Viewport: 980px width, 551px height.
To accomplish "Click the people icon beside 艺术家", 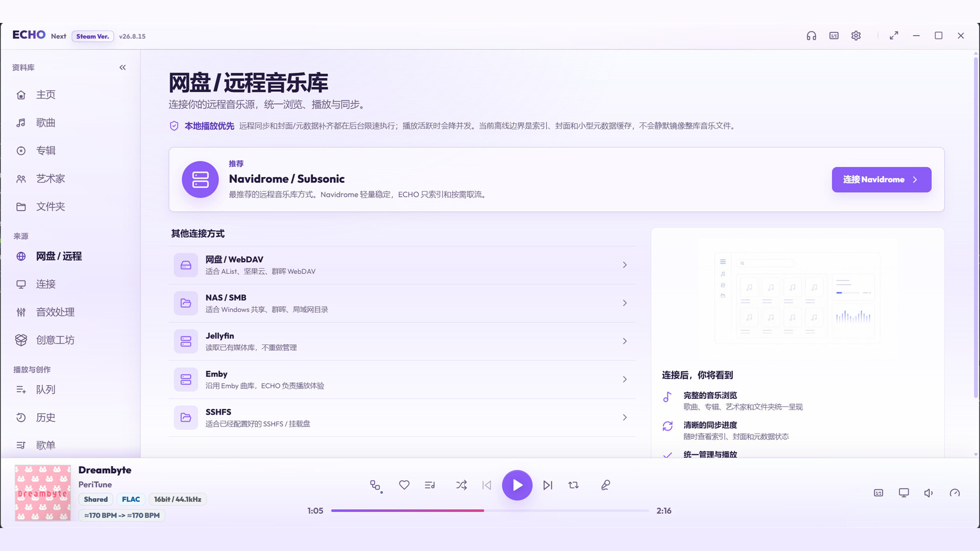I will point(21,179).
